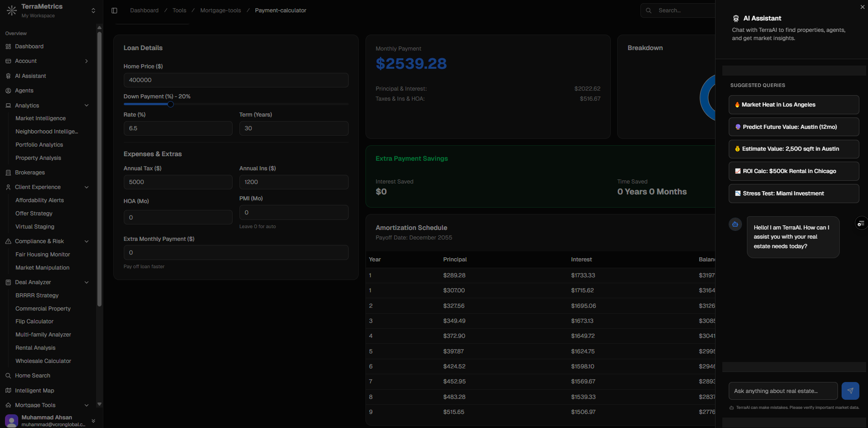Click the TerraMetrics logo icon
This screenshot has width=868, height=428.
[11, 10]
